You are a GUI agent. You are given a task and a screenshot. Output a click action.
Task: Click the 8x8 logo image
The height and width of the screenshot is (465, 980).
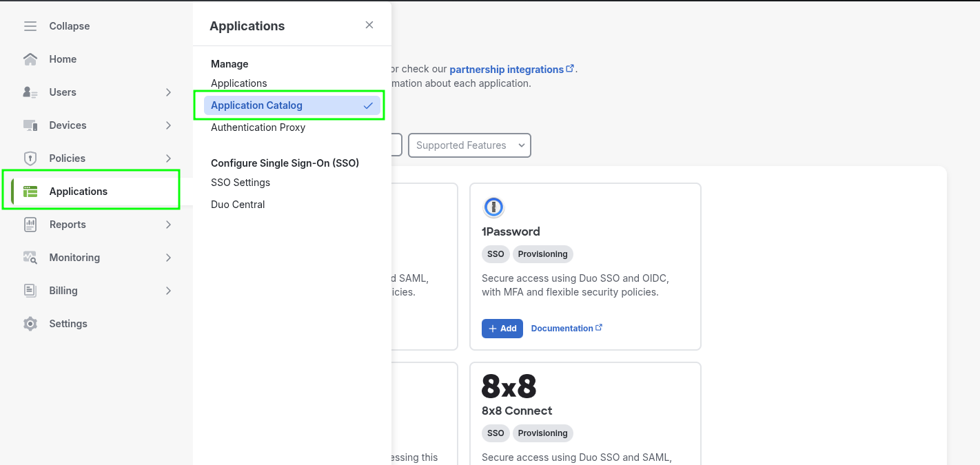click(x=509, y=386)
